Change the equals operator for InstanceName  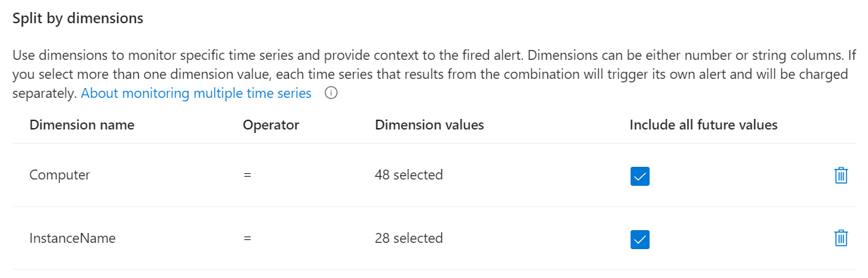pyautogui.click(x=247, y=239)
